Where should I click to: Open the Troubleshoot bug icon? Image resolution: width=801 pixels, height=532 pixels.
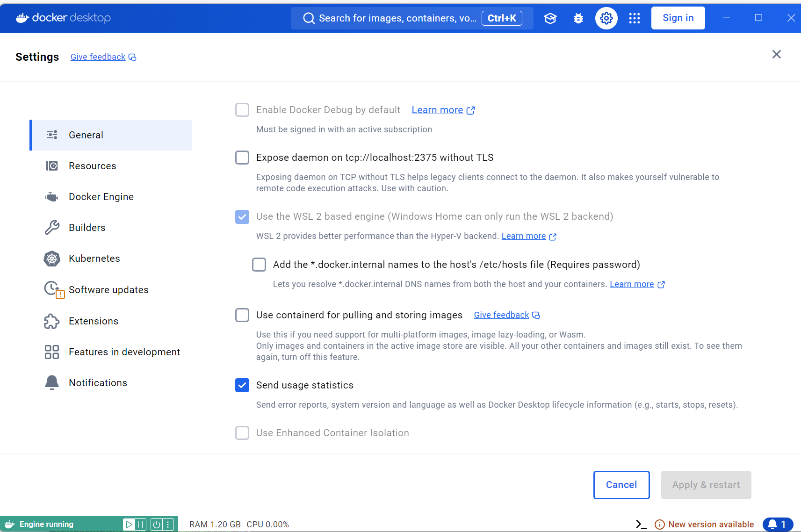[578, 18]
